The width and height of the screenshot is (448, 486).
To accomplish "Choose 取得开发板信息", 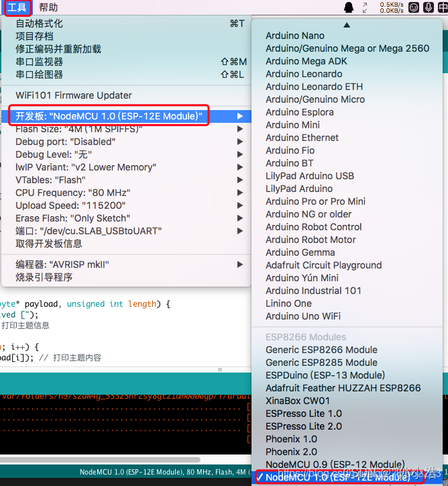I will [126, 244].
